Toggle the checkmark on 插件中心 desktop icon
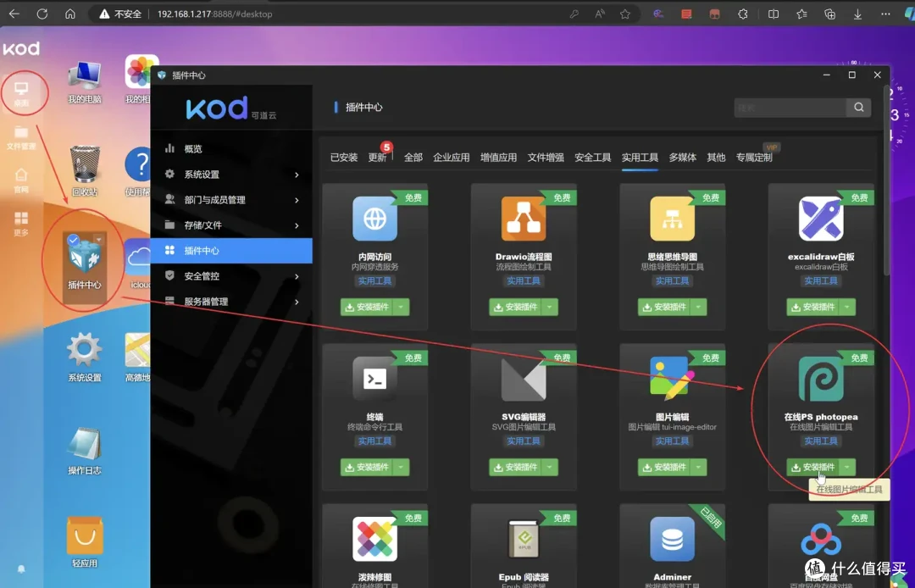The height and width of the screenshot is (588, 915). point(73,240)
